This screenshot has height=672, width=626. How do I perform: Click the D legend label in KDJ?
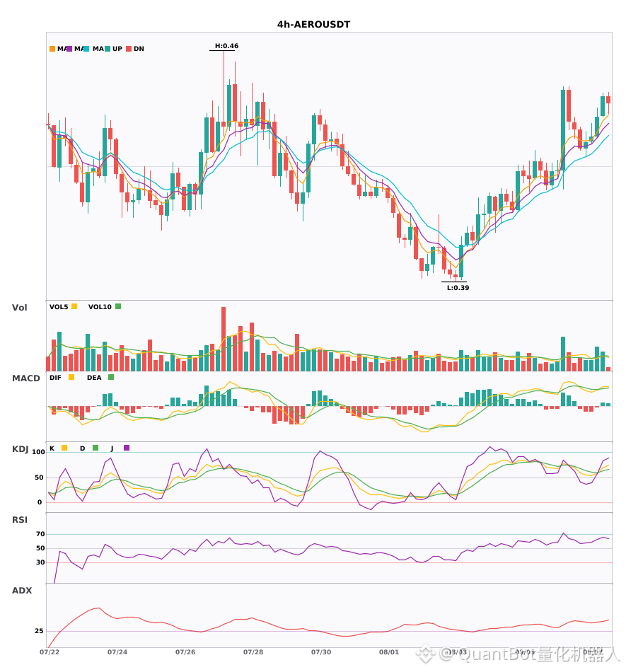[83, 448]
